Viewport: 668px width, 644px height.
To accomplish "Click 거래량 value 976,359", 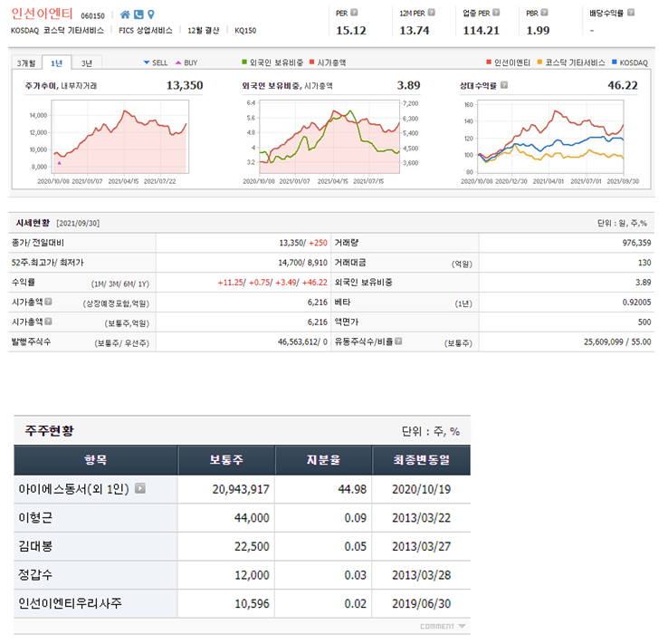I will (x=636, y=243).
